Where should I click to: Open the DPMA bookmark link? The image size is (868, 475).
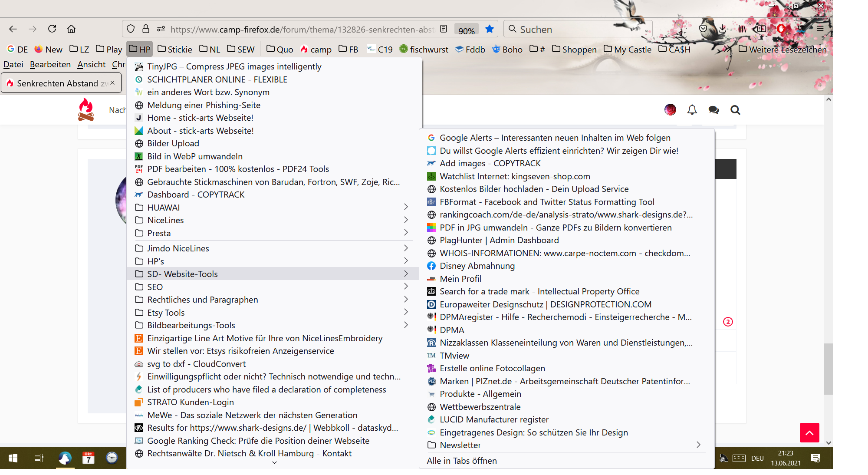pyautogui.click(x=452, y=330)
